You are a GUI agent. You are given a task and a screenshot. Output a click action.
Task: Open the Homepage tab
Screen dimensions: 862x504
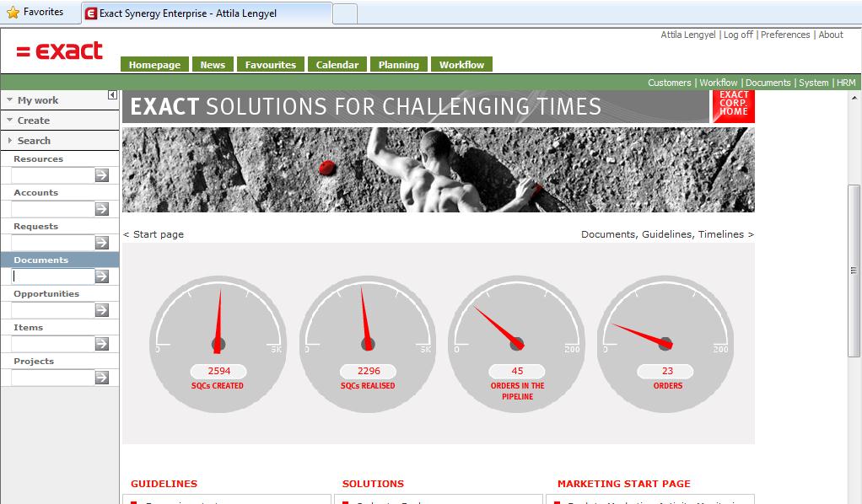coord(154,64)
